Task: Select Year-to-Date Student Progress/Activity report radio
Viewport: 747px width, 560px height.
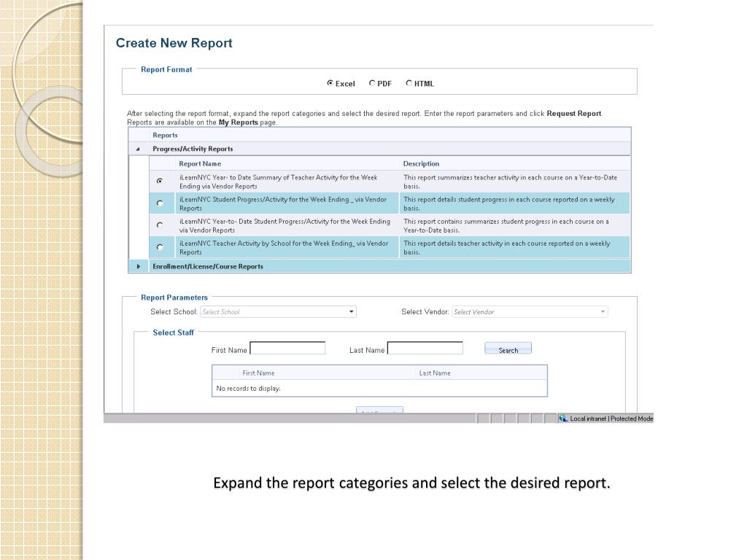Action: 160,225
